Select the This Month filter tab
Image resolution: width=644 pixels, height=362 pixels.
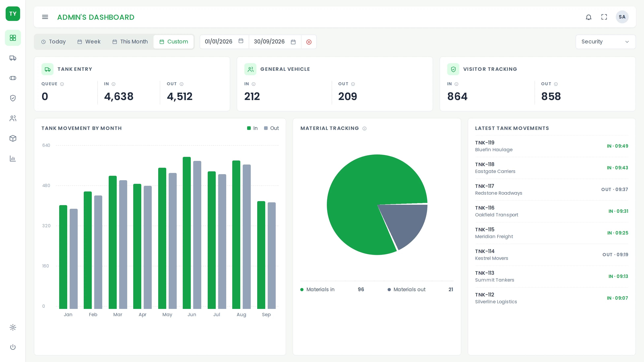click(130, 42)
